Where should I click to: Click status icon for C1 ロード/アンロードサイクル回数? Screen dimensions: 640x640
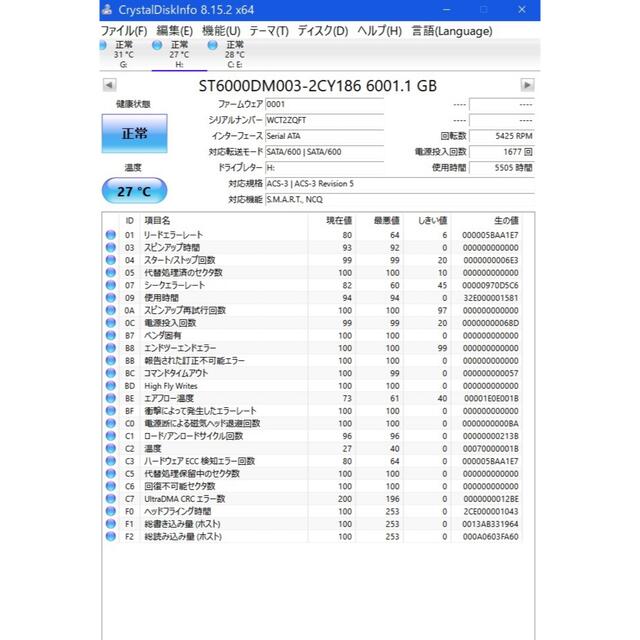[111, 436]
